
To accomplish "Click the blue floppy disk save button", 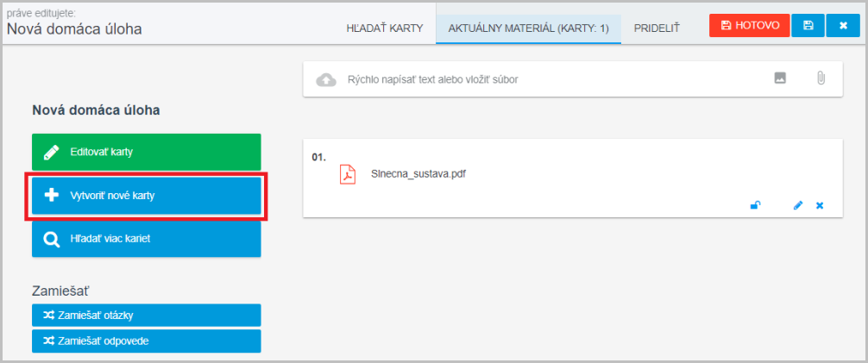I will pos(808,26).
